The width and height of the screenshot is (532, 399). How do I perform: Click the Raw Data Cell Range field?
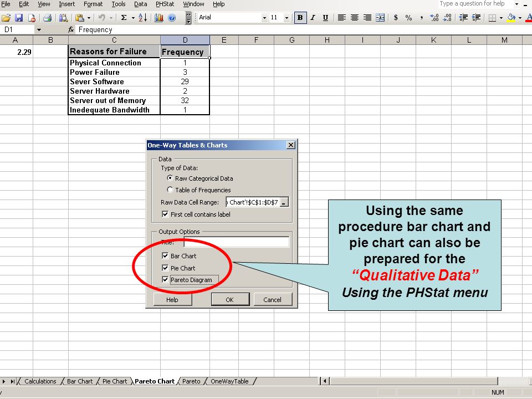253,203
